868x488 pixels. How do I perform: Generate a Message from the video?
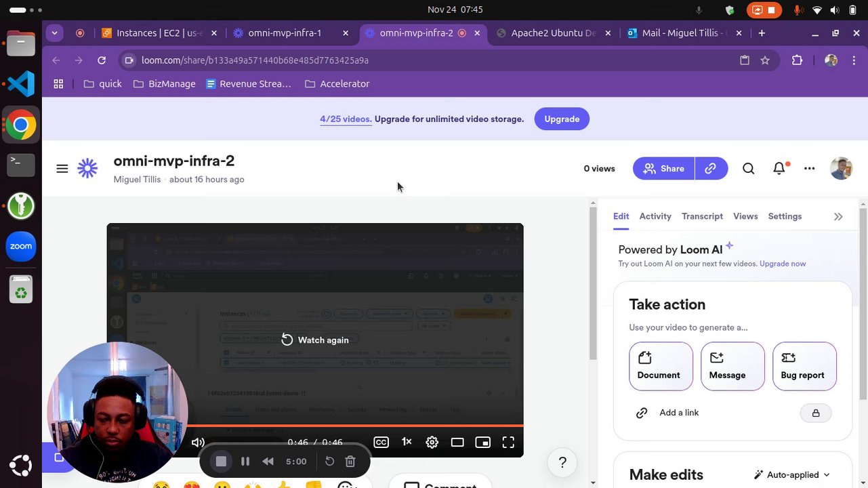tap(732, 366)
